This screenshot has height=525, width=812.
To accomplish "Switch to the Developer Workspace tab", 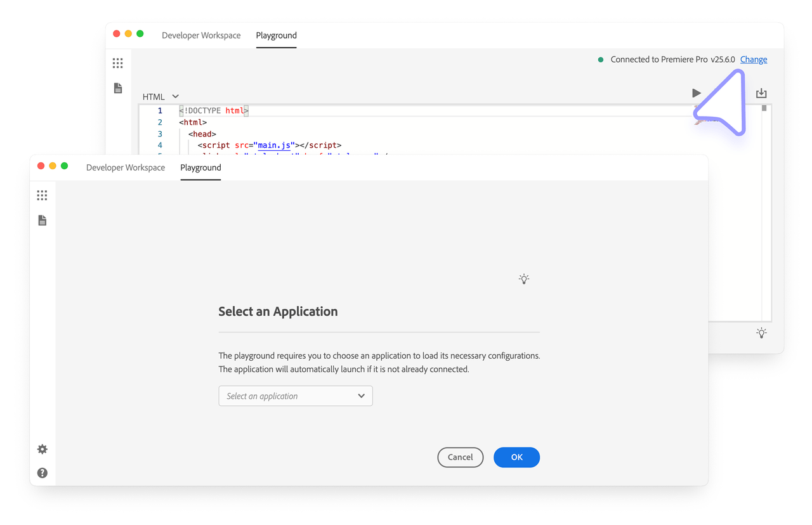I will [x=126, y=167].
